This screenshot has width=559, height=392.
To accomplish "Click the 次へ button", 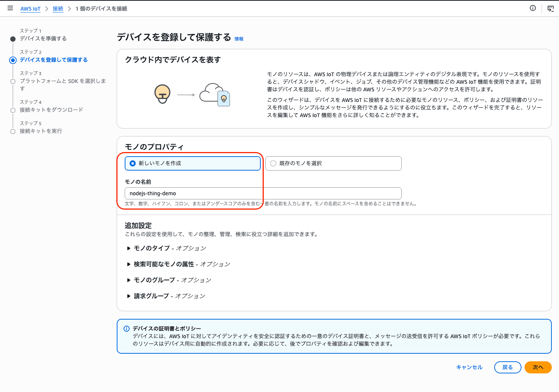I will click(x=538, y=367).
